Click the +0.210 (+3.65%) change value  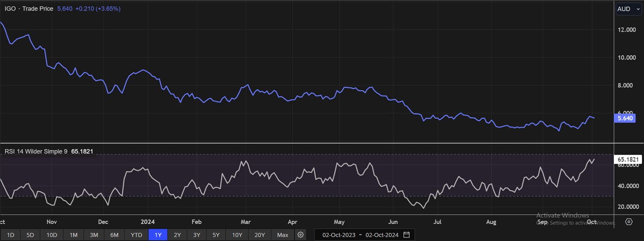click(98, 8)
